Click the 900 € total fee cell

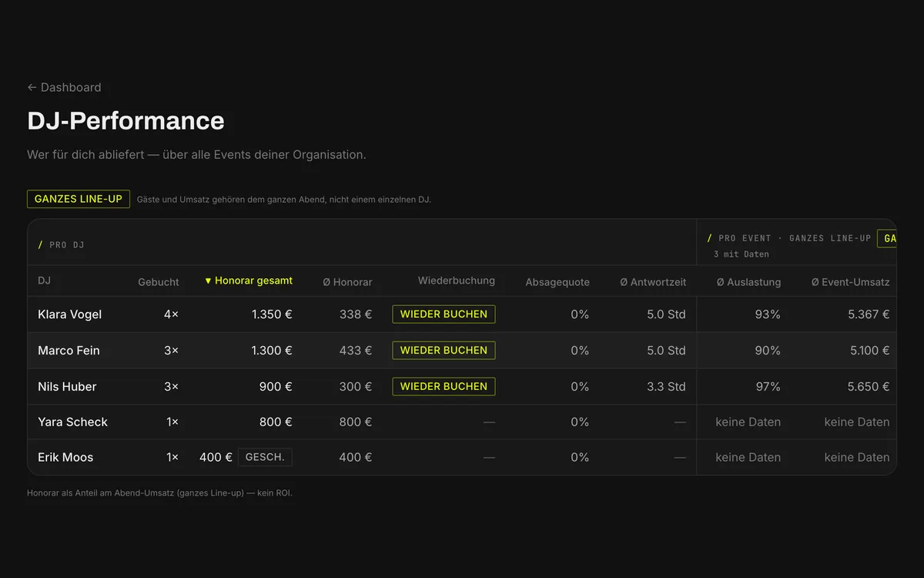[x=276, y=387]
